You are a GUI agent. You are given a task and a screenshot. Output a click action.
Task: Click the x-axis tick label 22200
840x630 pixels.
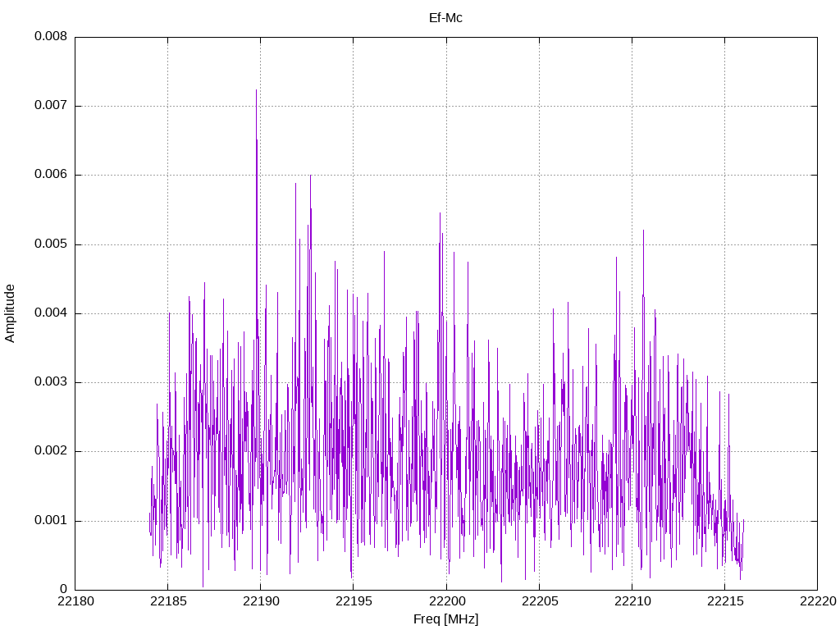pyautogui.click(x=446, y=601)
